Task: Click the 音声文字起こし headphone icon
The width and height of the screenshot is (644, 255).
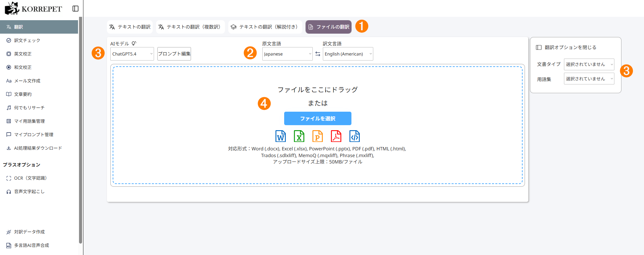Action: 9,192
